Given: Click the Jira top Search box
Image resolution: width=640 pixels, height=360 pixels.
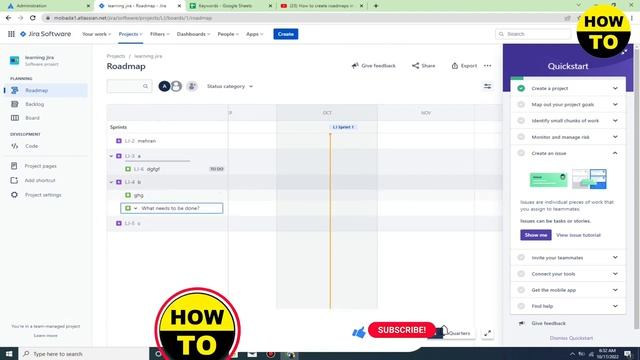Looking at the screenshot, I should [x=533, y=34].
